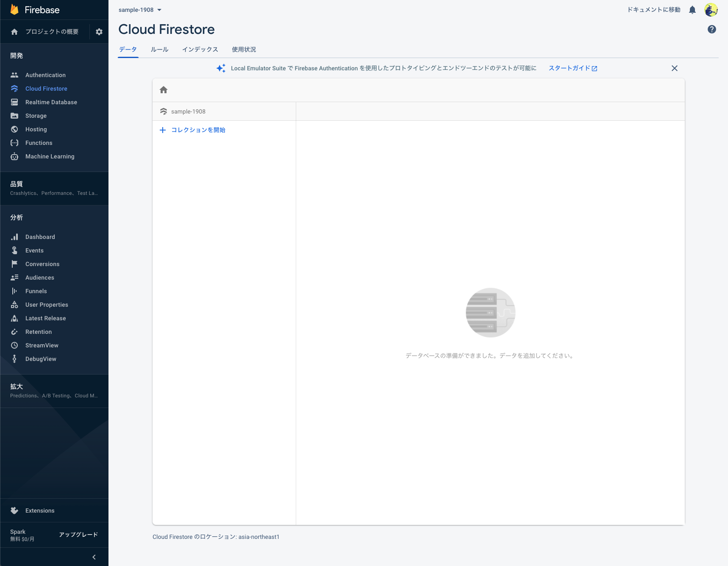The height and width of the screenshot is (566, 728).
Task: Click ドキュメントに移動 link
Action: click(x=654, y=10)
